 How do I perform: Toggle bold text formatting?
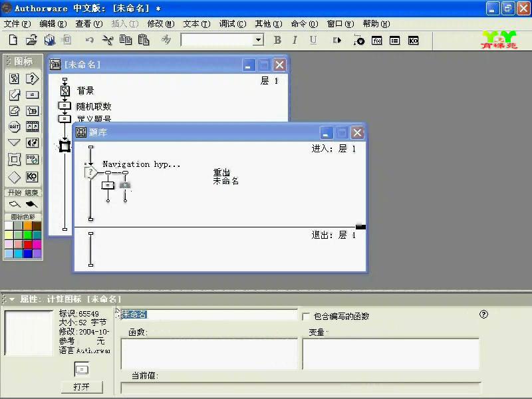coord(277,40)
